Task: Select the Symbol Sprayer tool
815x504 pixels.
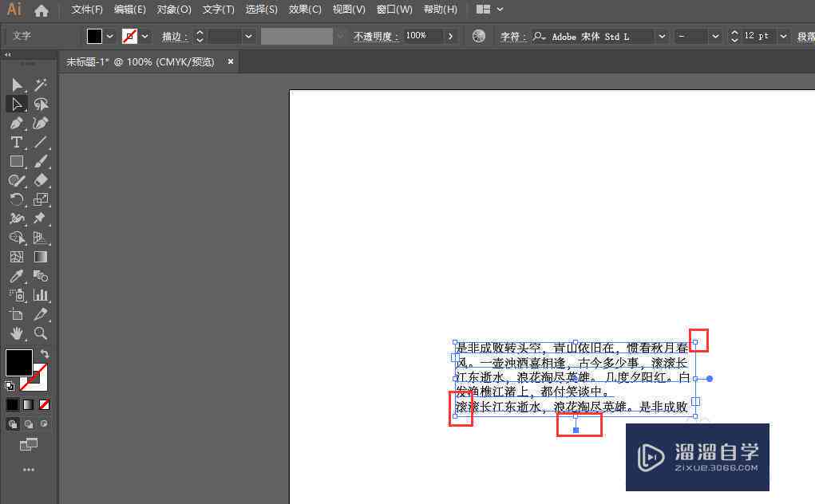Action: [x=17, y=295]
